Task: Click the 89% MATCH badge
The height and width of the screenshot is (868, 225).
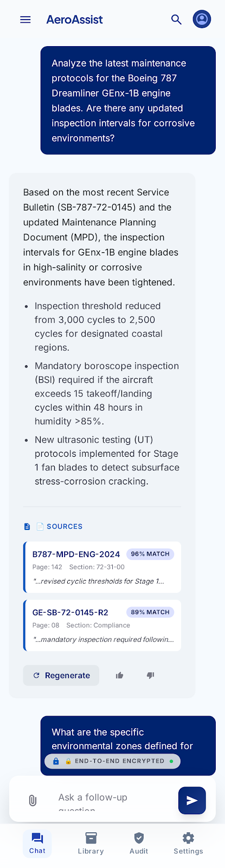Action: tap(150, 612)
